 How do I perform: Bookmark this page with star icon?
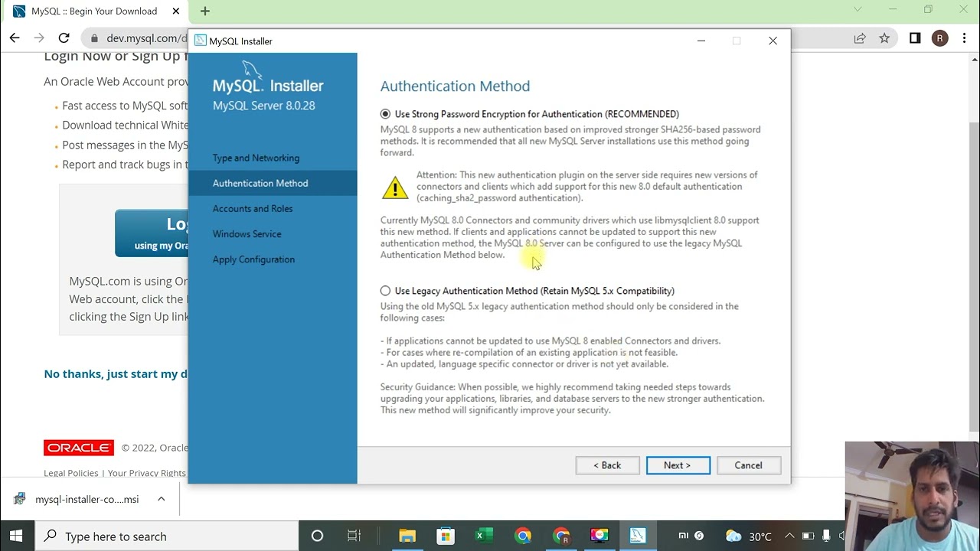884,37
